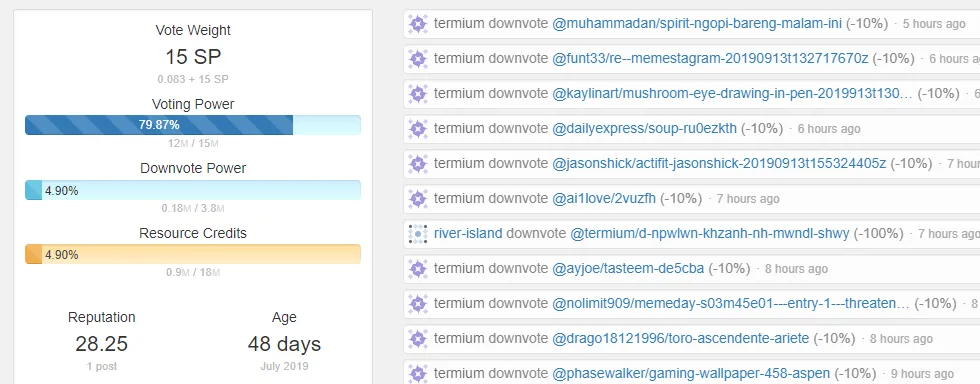The image size is (980, 384).
Task: Open @dailyexpress/soup-ru0ezkth post link
Action: [x=644, y=129]
